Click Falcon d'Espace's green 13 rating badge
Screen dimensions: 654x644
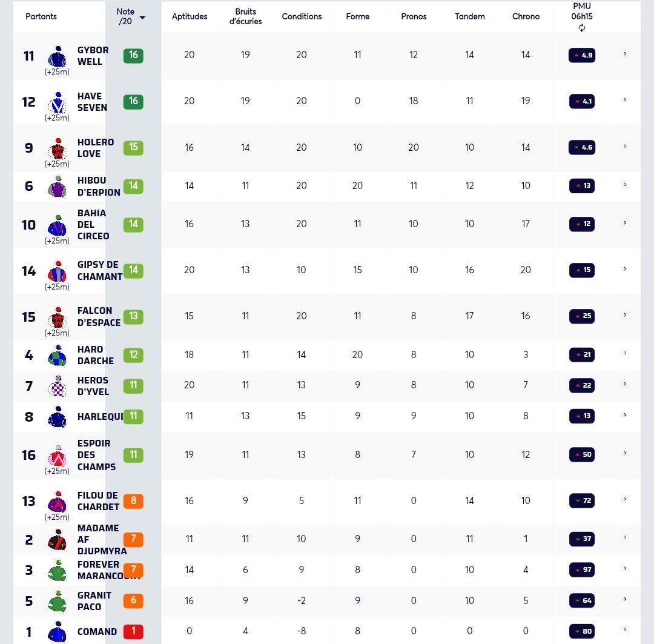pos(133,316)
